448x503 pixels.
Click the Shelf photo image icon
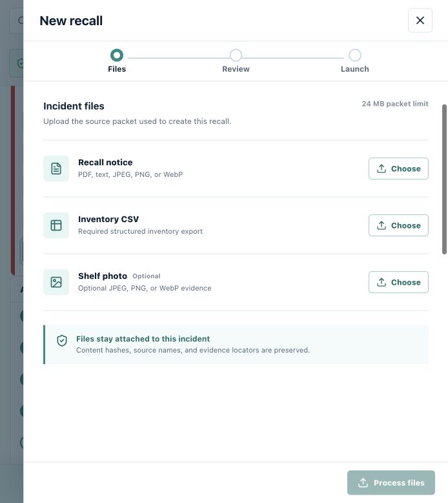coord(56,282)
